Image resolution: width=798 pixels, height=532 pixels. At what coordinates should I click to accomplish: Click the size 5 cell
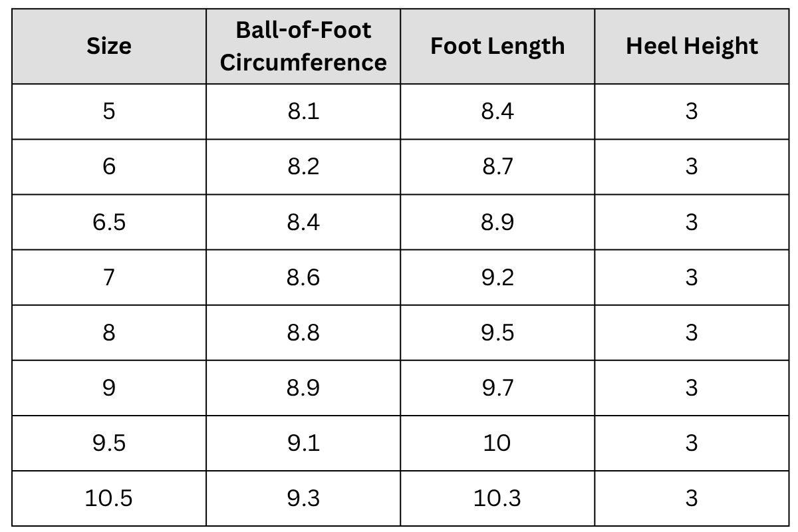pyautogui.click(x=109, y=111)
